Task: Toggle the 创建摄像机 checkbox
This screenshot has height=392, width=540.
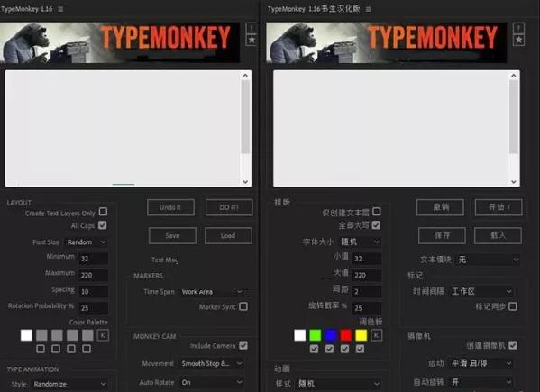Action: (x=512, y=345)
